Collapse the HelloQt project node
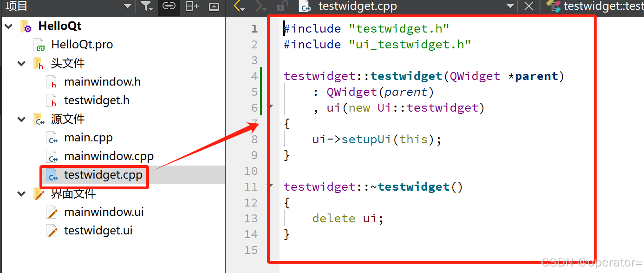This screenshot has width=644, height=273. pyautogui.click(x=8, y=27)
